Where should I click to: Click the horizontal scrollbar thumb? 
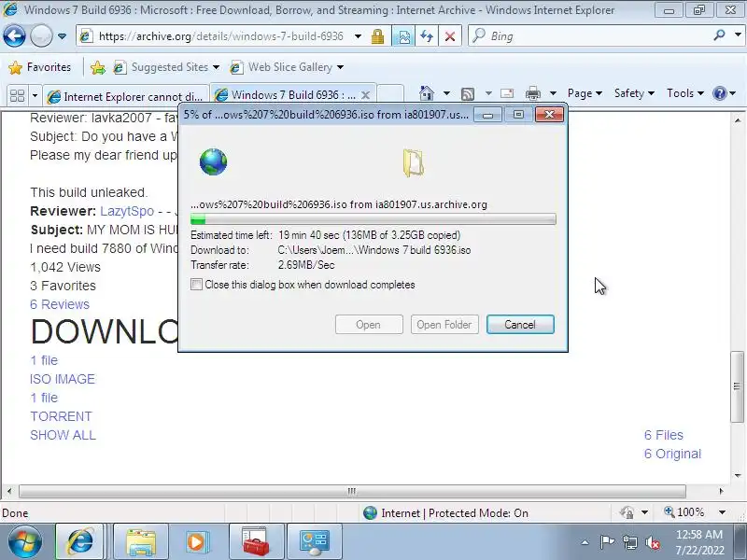tap(352, 491)
